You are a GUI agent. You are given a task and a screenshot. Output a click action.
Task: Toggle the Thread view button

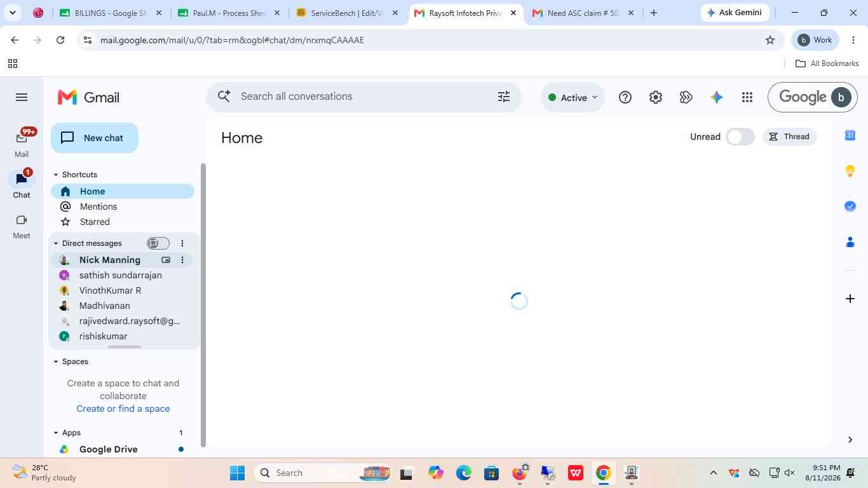pos(789,137)
